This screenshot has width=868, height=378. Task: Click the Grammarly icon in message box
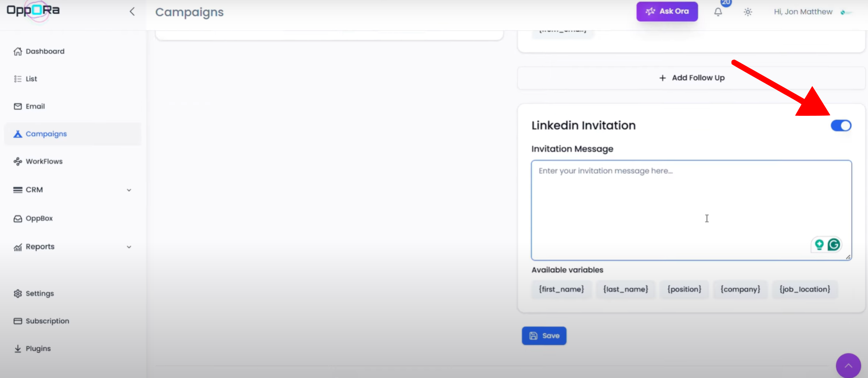click(x=833, y=245)
